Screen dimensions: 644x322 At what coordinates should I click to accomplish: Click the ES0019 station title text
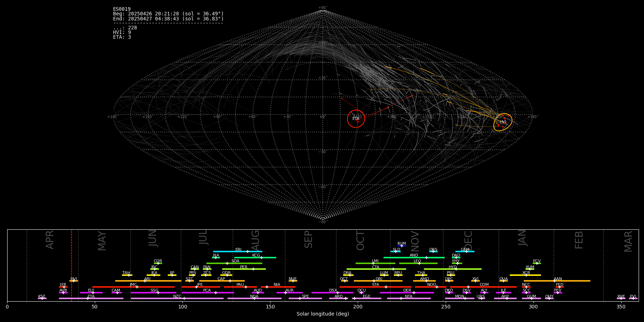(122, 9)
